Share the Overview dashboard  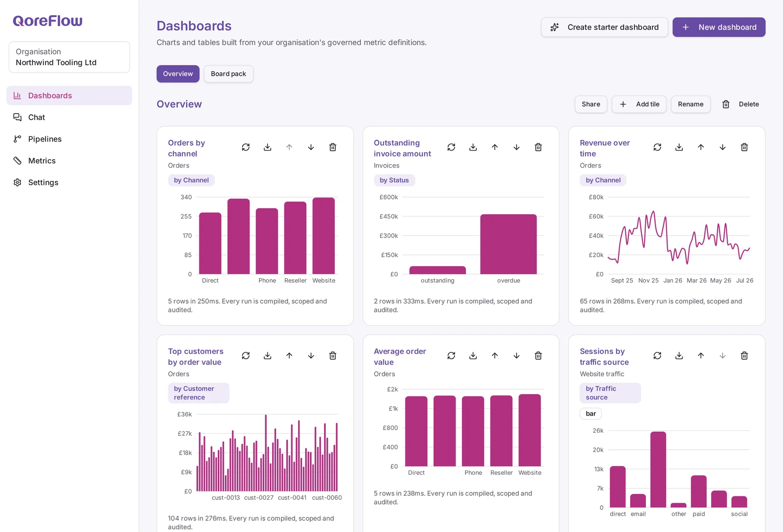pyautogui.click(x=591, y=104)
